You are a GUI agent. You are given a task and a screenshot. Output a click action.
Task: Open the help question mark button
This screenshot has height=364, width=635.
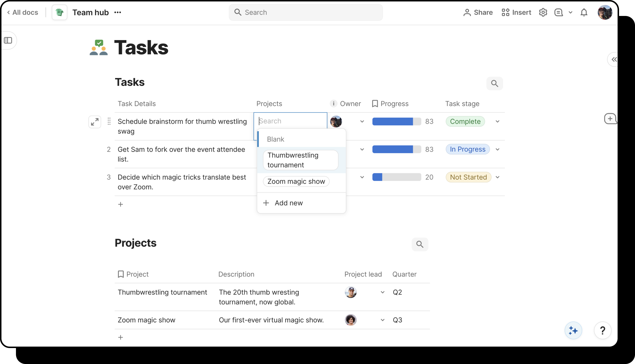click(x=602, y=330)
